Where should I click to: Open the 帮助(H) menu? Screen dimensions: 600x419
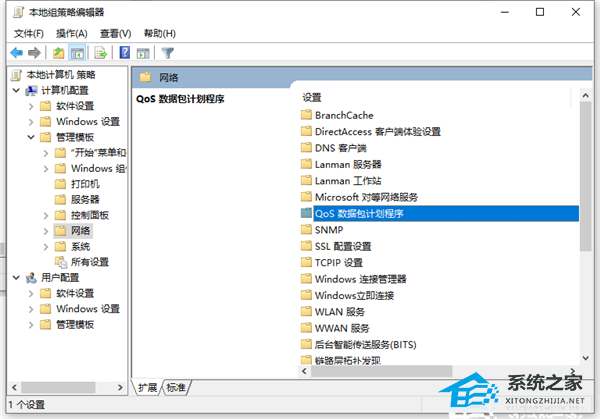point(160,34)
